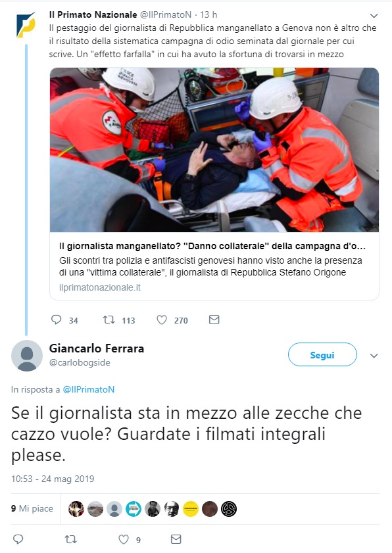View the 9 Mi piace likes list
The height and width of the screenshot is (553, 392).
click(x=32, y=508)
